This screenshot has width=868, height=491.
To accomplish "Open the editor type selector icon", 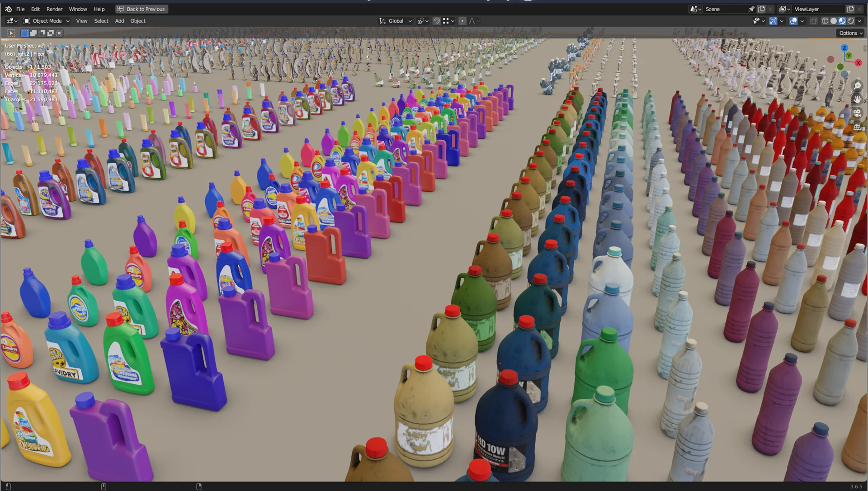I will tap(10, 21).
